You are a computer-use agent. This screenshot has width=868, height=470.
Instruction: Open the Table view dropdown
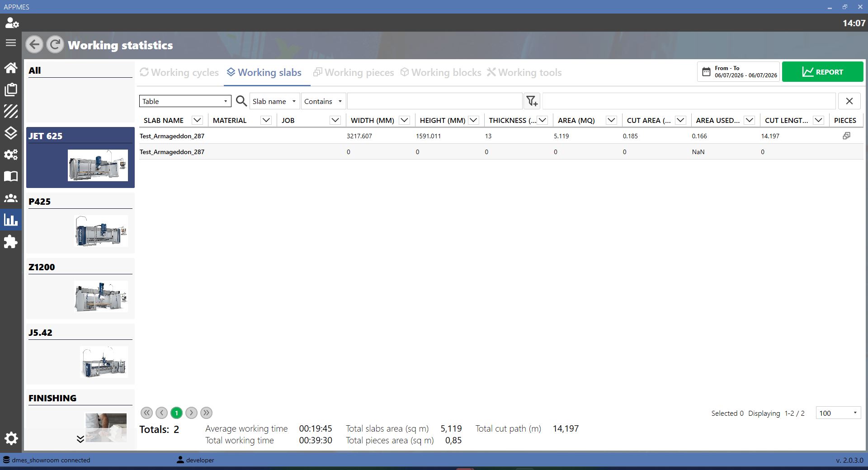pos(185,101)
